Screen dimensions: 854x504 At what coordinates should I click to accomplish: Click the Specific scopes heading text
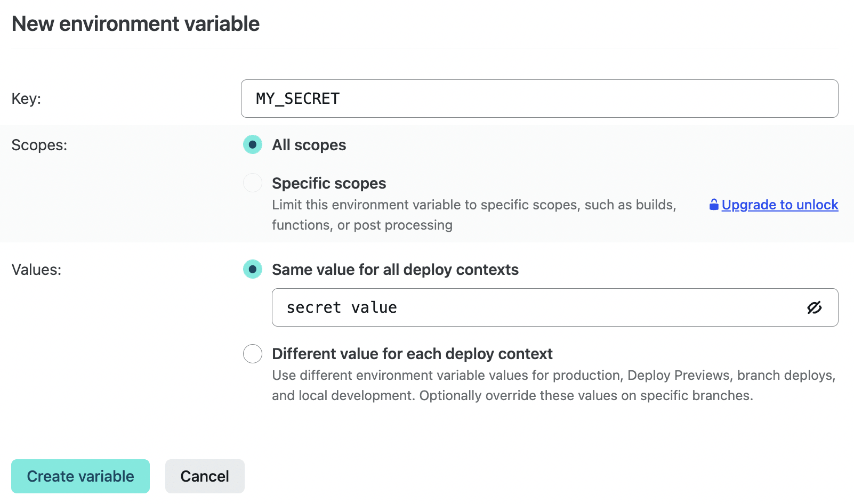click(329, 183)
